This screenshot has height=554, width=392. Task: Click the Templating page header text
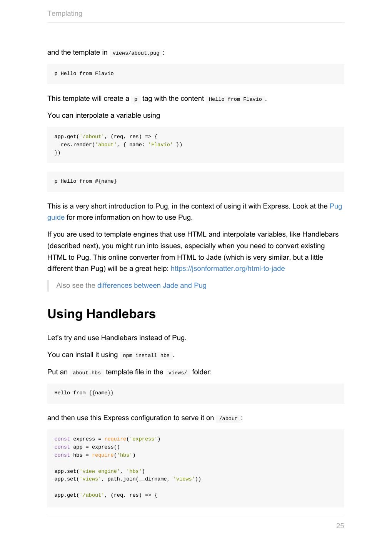[x=65, y=13]
